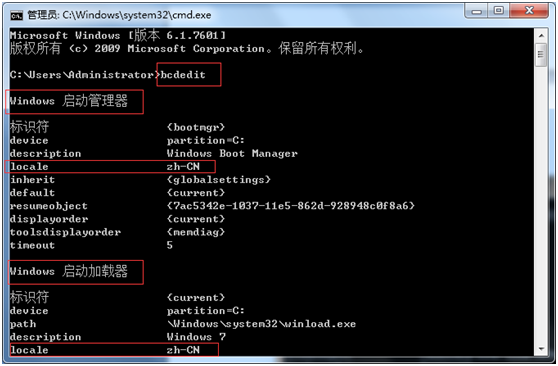Click the window title bar text

(119, 15)
